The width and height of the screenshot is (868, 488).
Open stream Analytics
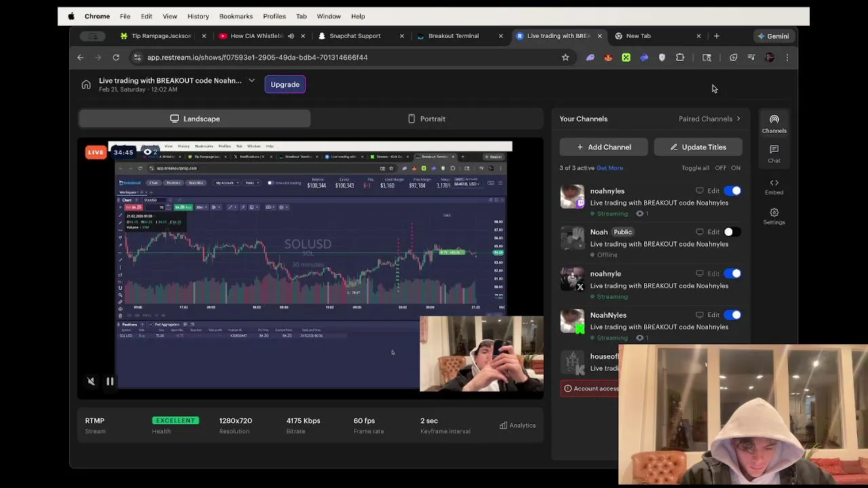tap(517, 426)
